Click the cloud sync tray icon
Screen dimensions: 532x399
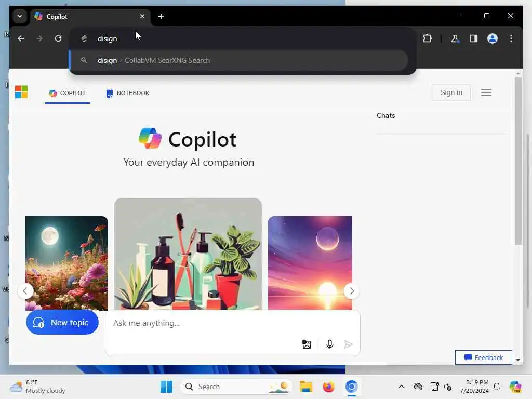point(418,387)
